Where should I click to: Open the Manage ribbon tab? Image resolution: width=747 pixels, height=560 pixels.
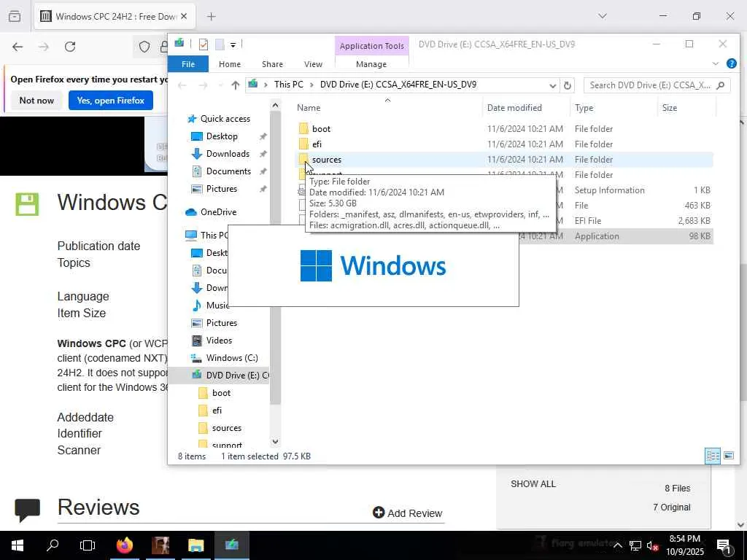tap(371, 64)
